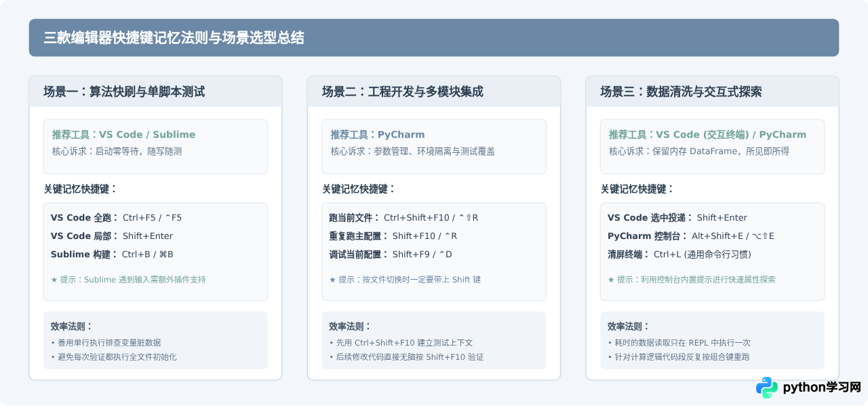Click the PyCharm 控制台 Alt+Shift+E row

coord(691,236)
